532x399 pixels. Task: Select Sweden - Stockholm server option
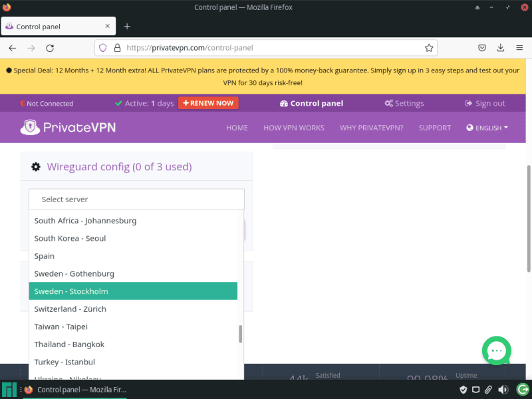pyautogui.click(x=133, y=291)
